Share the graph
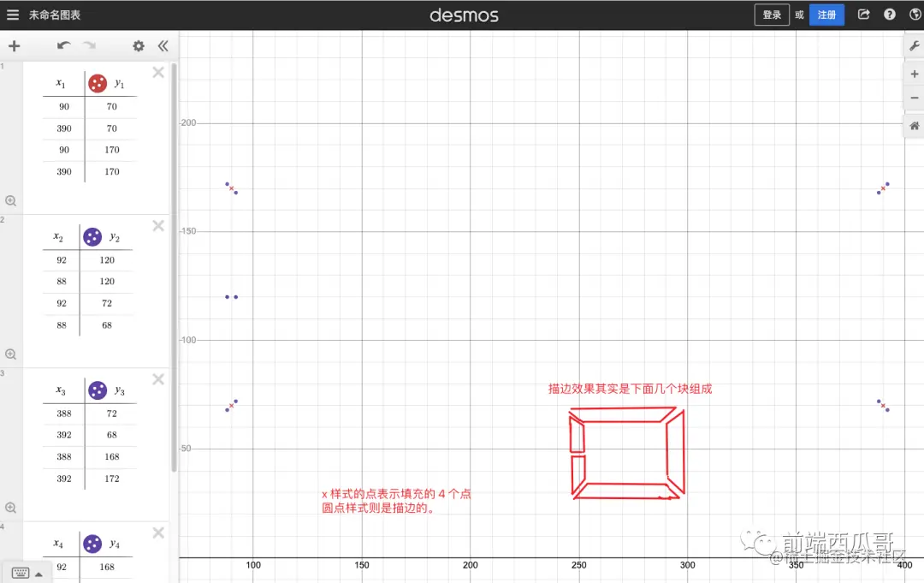The height and width of the screenshot is (583, 924). point(864,15)
